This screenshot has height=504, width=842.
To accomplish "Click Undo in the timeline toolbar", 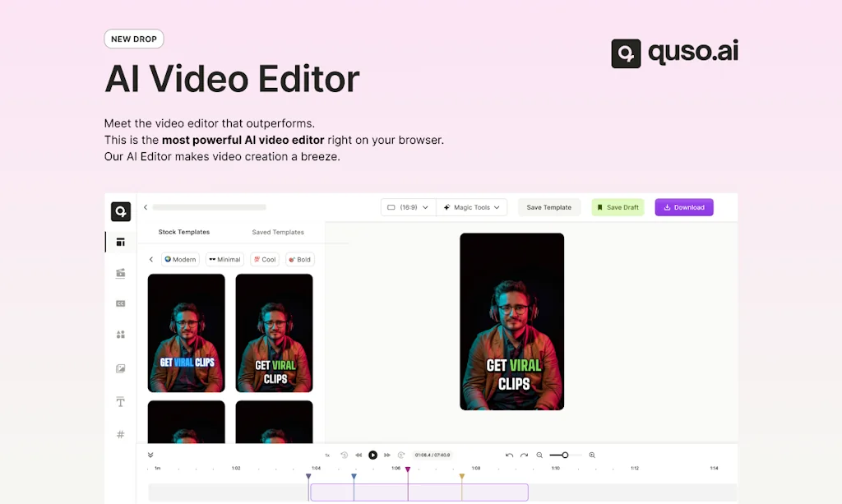I will pyautogui.click(x=510, y=455).
